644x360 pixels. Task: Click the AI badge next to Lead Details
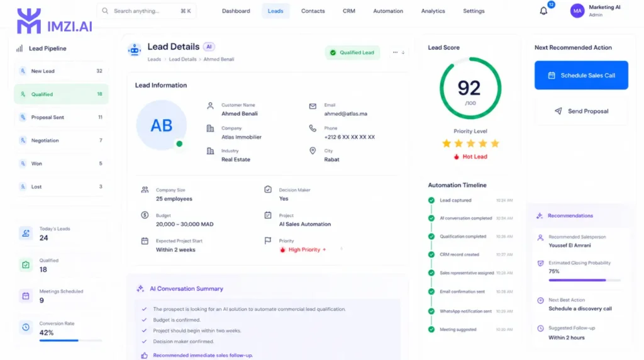(209, 47)
